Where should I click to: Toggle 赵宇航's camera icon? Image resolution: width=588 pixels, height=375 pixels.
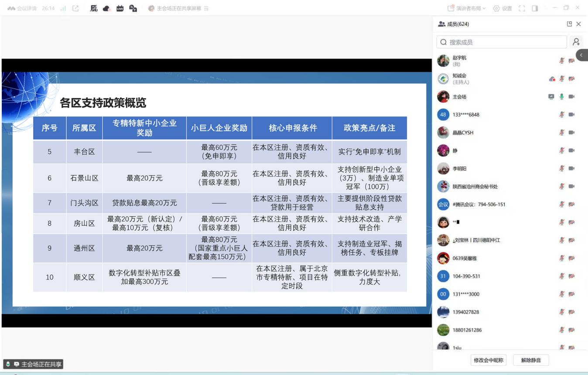pyautogui.click(x=571, y=61)
